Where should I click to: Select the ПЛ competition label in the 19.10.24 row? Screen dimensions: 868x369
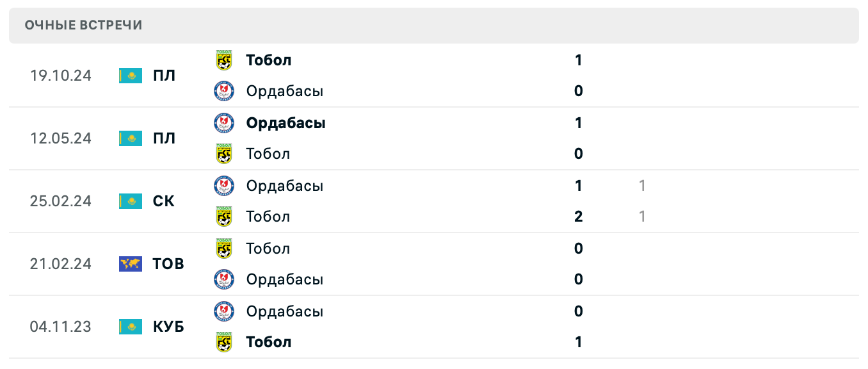click(x=165, y=75)
